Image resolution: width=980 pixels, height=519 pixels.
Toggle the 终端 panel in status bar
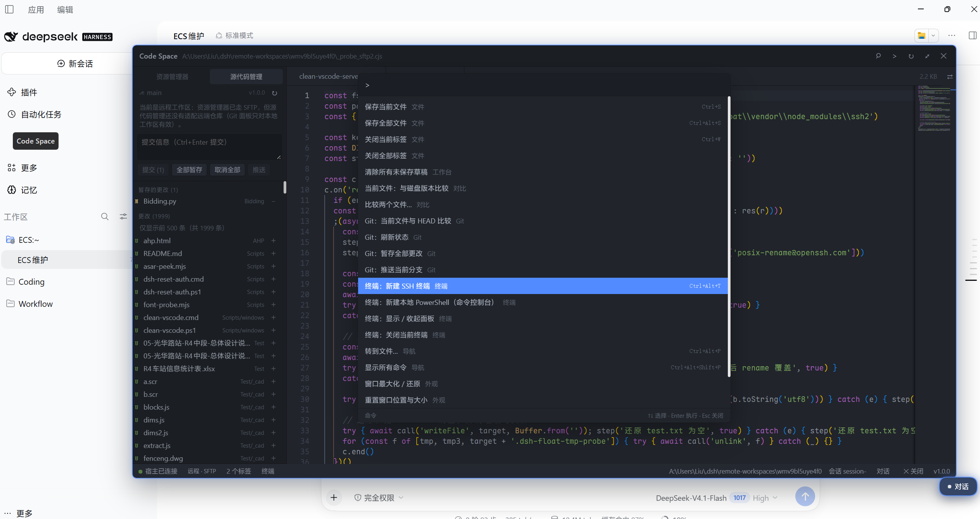(x=268, y=471)
